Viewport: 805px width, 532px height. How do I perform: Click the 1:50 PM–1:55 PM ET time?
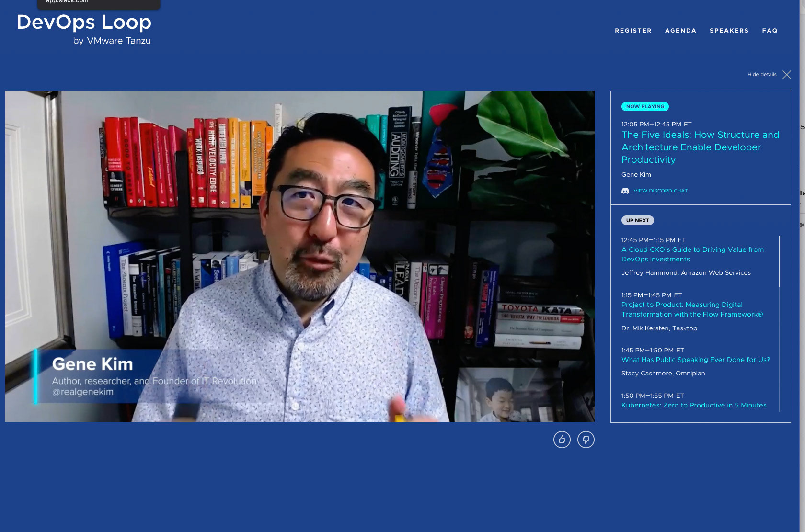(x=653, y=396)
